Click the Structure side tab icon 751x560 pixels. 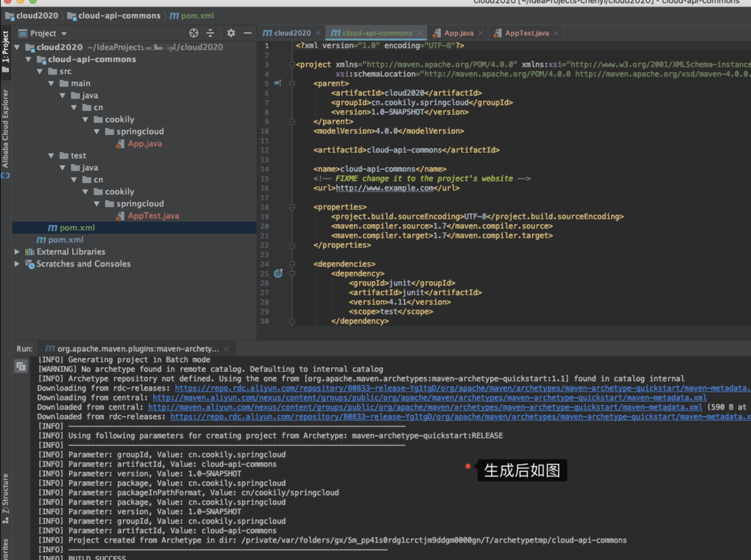click(6, 520)
